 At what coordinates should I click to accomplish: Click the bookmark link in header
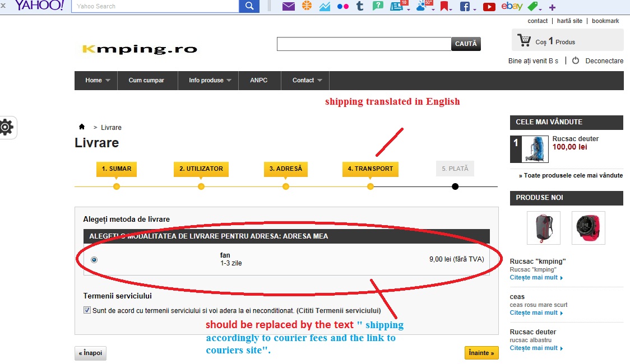pyautogui.click(x=605, y=21)
